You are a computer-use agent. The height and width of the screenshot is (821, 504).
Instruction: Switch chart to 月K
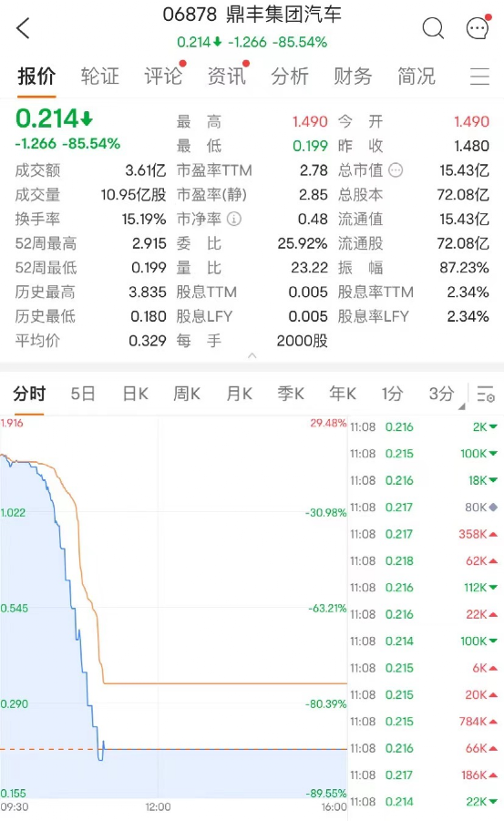[239, 394]
